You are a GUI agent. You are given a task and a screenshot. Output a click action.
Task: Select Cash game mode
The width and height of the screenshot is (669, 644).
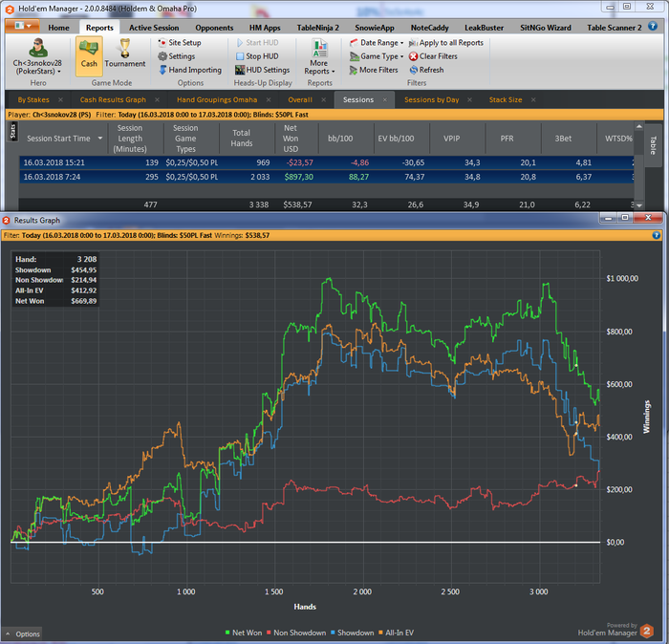89,56
